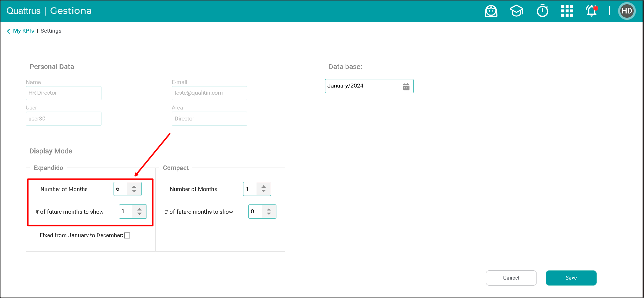Increase Compact Number of Months value
644x298 pixels.
tap(264, 186)
